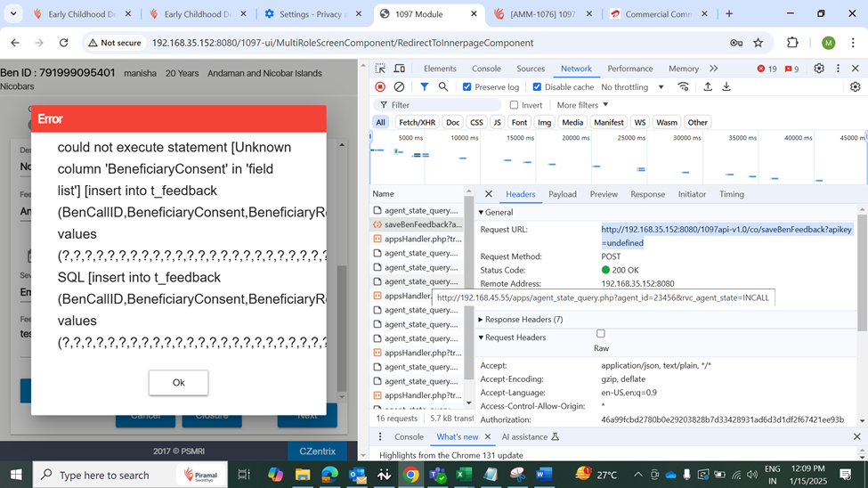Type in the network Filter field

pos(445,105)
